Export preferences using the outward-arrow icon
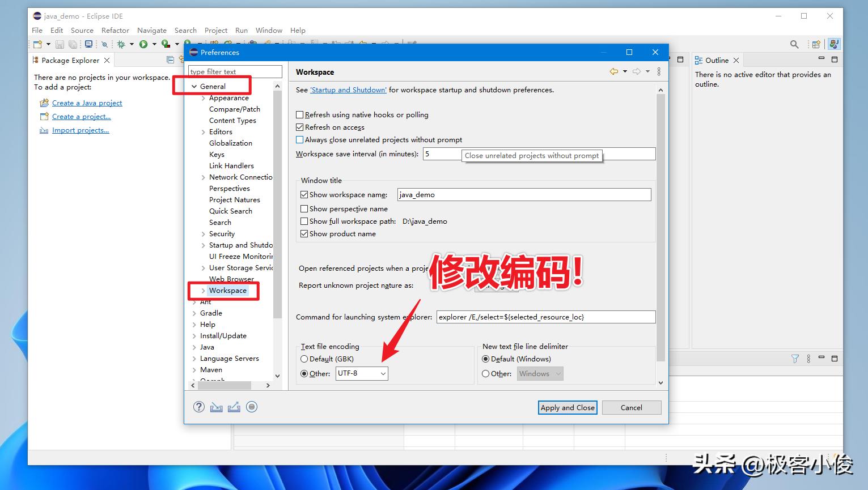The height and width of the screenshot is (490, 868). tap(234, 407)
